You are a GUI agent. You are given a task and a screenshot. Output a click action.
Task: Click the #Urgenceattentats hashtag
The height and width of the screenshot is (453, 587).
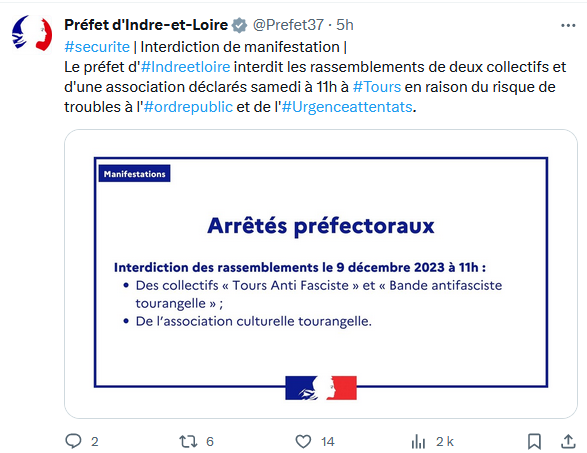click(347, 107)
